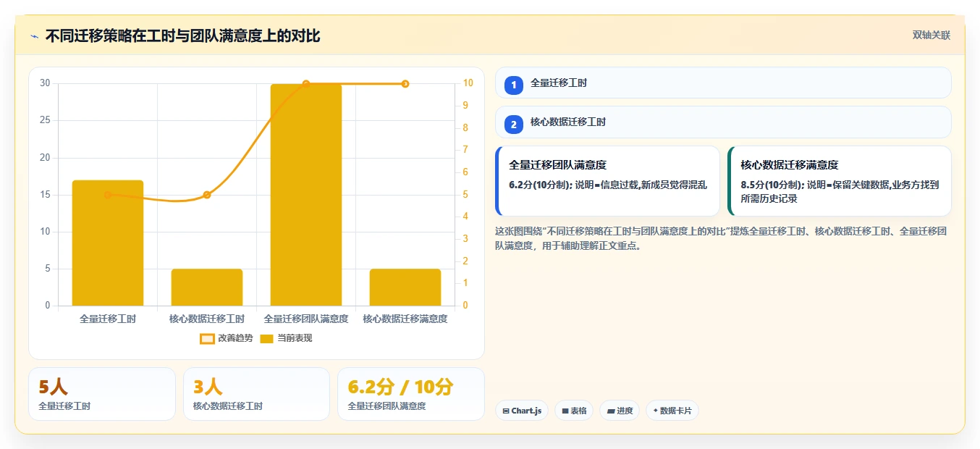980x449 pixels.
Task: Click the trend line point above 全量迁移工时
Action: (108, 195)
